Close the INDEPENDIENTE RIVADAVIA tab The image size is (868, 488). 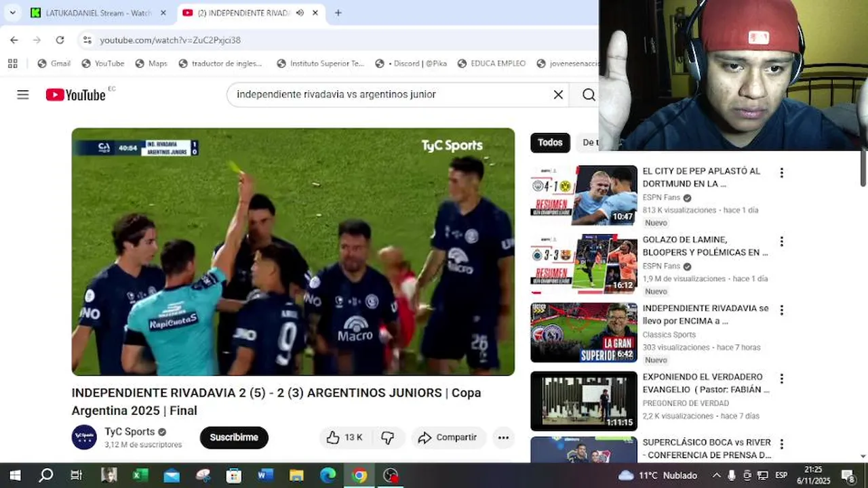pos(315,13)
